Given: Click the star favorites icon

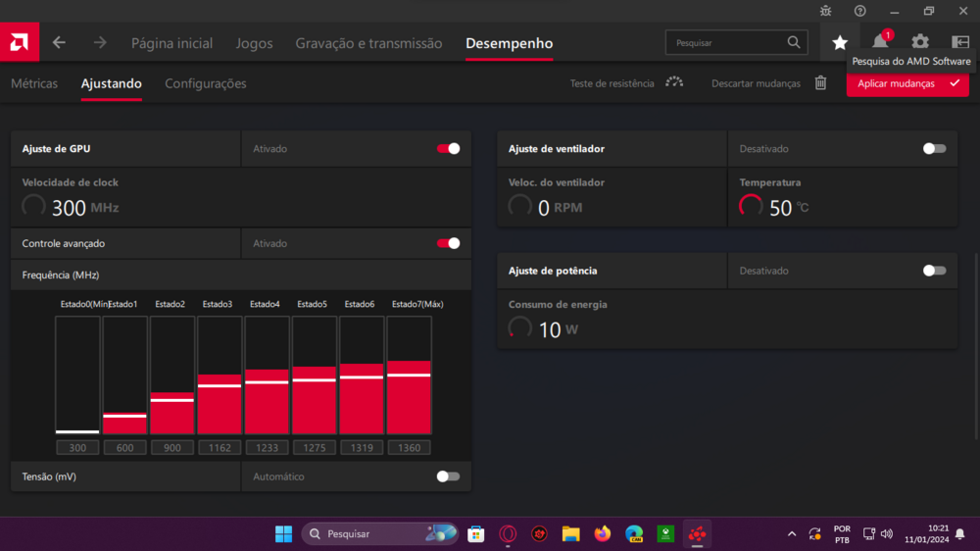Looking at the screenshot, I should 840,42.
